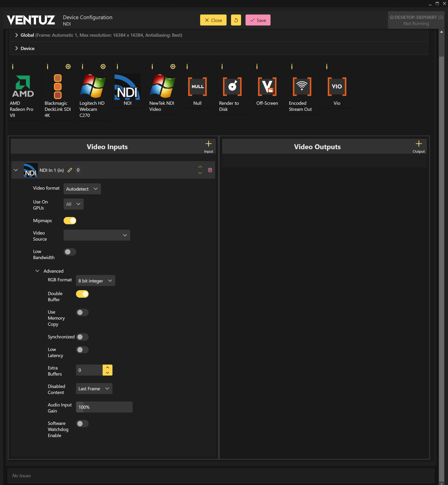Viewport: 448px width, 485px height.
Task: Open settings gear for Logitech HD Webcam
Action: tap(103, 66)
